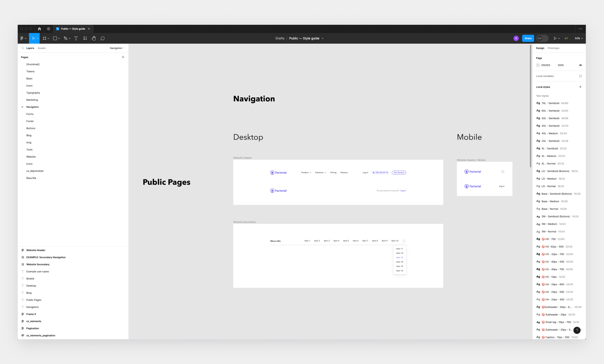Select the 7XL - Semibold text style

tap(552, 103)
